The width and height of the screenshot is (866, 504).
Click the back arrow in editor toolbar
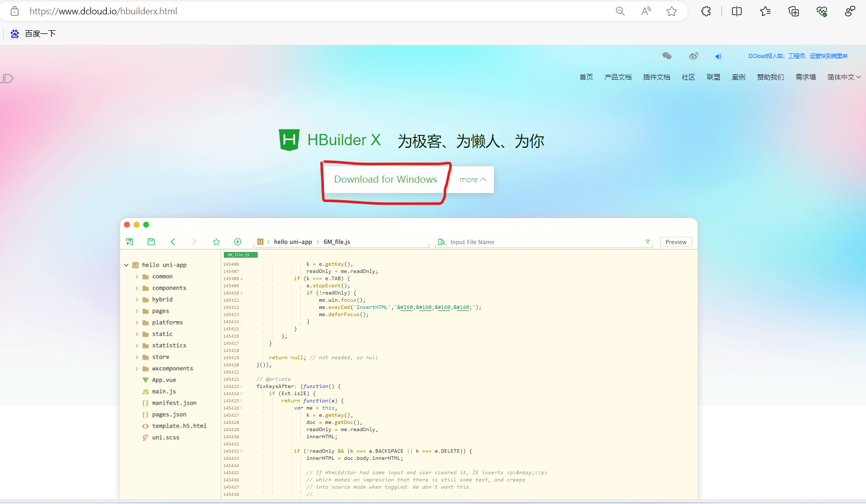(173, 242)
